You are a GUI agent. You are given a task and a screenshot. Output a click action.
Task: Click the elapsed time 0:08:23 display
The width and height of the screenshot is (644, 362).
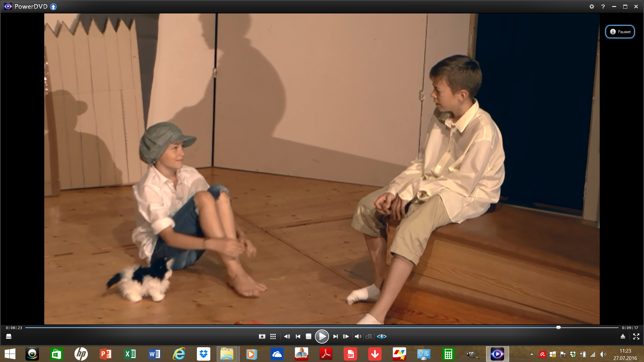(x=14, y=328)
